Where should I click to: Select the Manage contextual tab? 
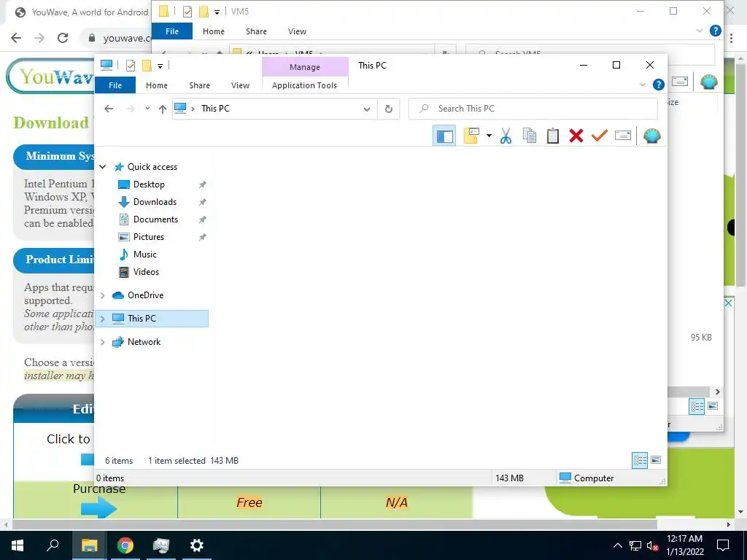tap(305, 67)
